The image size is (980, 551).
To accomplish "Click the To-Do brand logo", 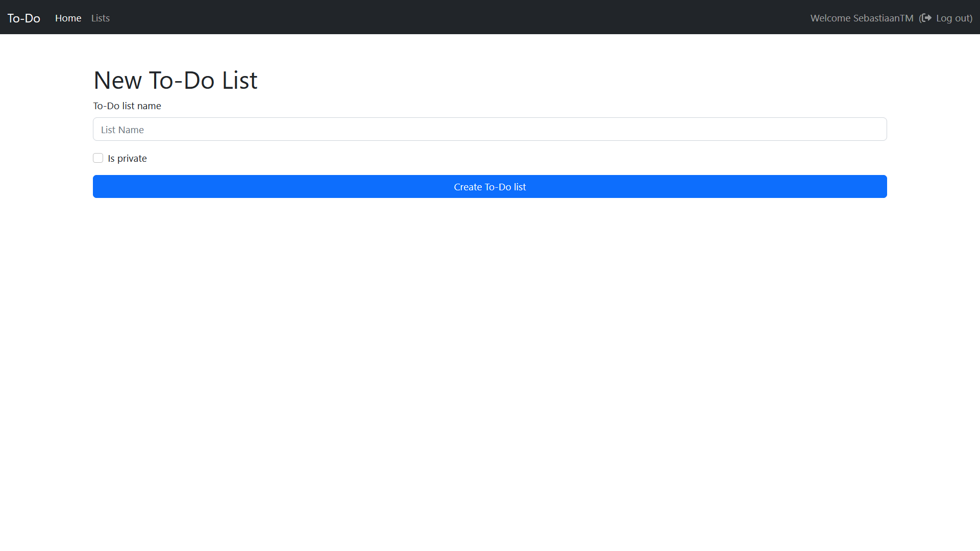I will point(24,18).
